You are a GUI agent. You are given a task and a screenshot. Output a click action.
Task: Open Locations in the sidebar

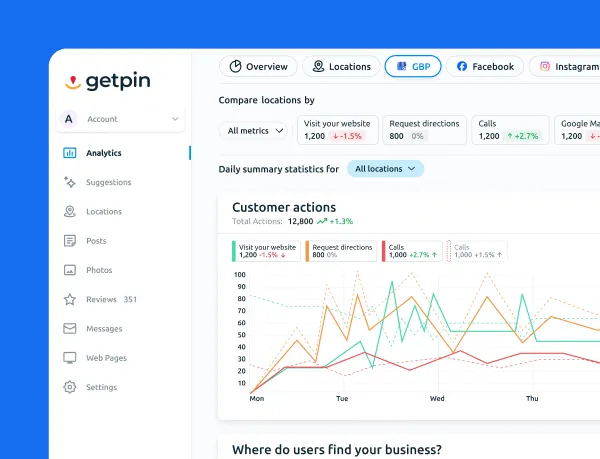104,212
